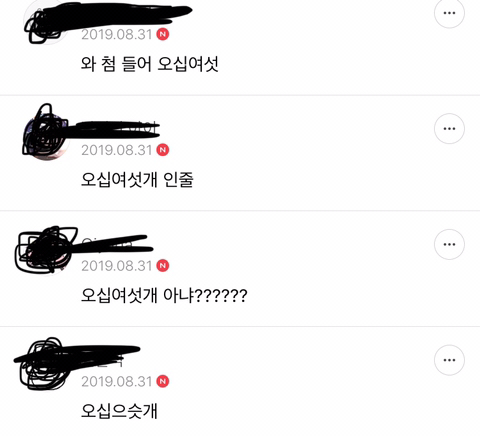Open more options for '와 첨 들어 오십여섯' comment

pos(449,13)
